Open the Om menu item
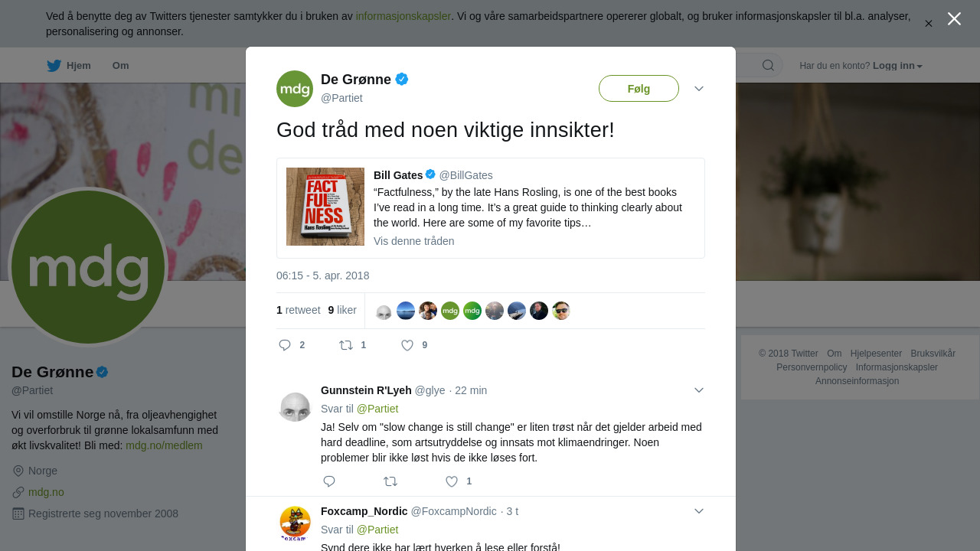Viewport: 980px width, 551px height. [120, 66]
